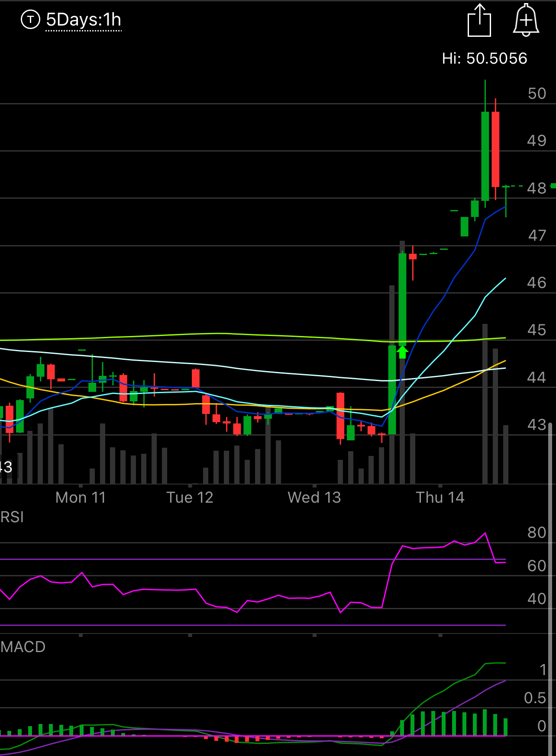Open the 5Days:1h timeframe selector

click(84, 20)
